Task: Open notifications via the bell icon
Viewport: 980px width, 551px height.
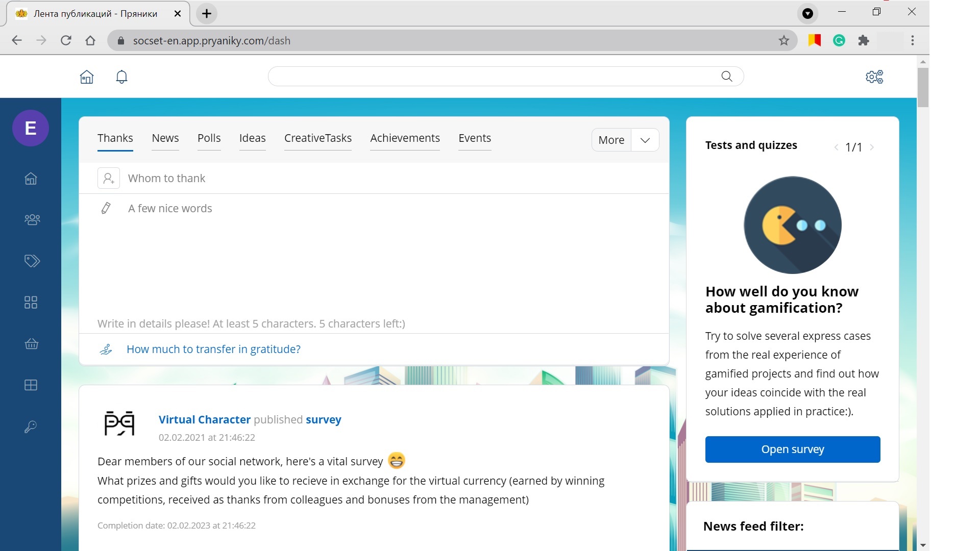Action: [121, 77]
